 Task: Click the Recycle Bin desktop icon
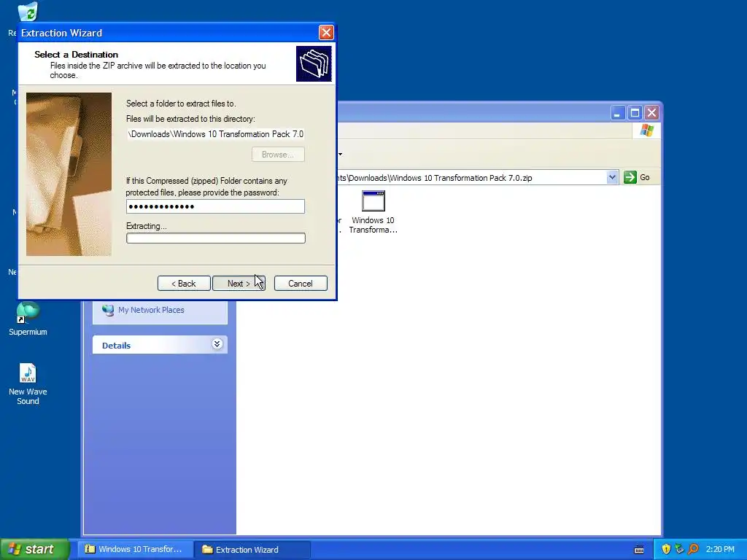27,12
